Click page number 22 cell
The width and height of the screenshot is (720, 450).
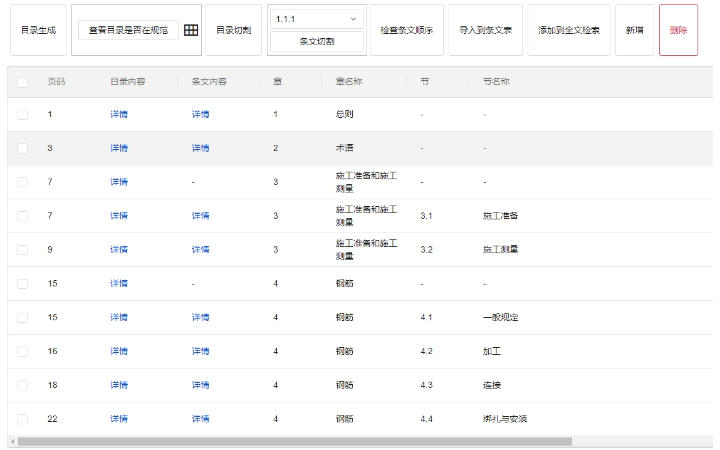(52, 419)
